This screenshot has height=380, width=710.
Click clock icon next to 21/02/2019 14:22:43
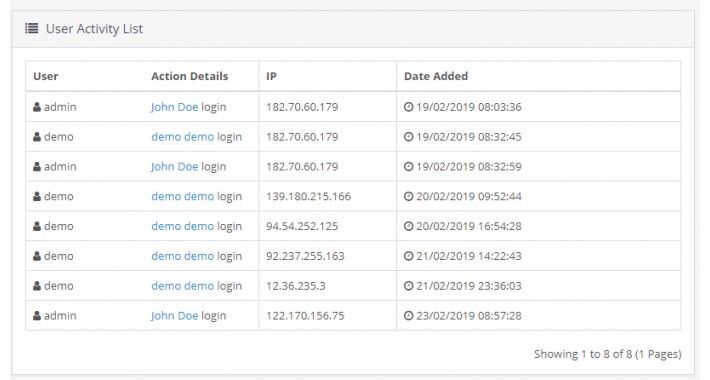[408, 256]
